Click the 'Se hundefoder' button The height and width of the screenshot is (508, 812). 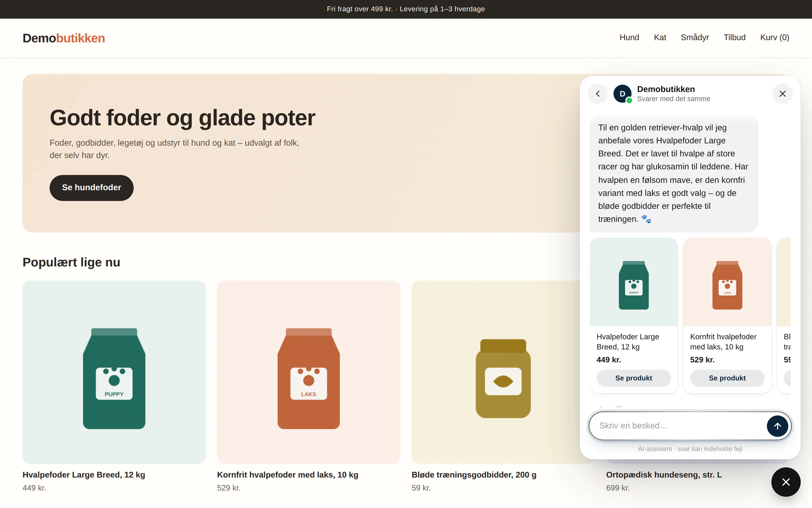point(91,188)
